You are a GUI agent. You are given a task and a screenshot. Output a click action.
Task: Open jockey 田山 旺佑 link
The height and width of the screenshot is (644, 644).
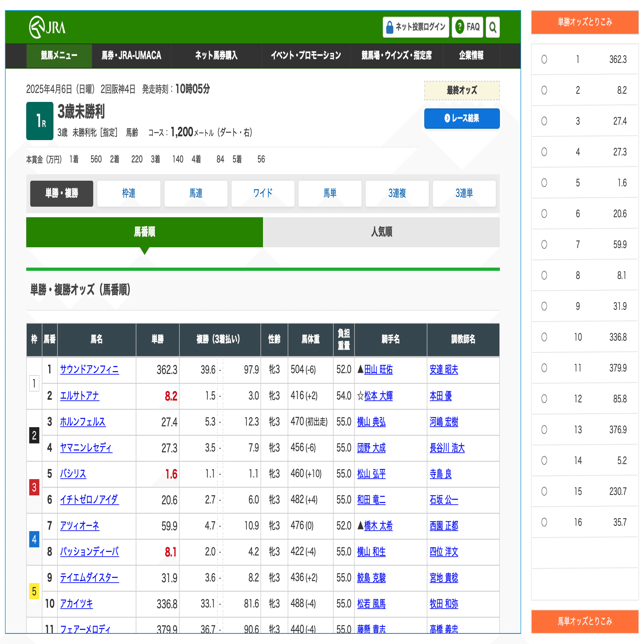[x=378, y=370]
